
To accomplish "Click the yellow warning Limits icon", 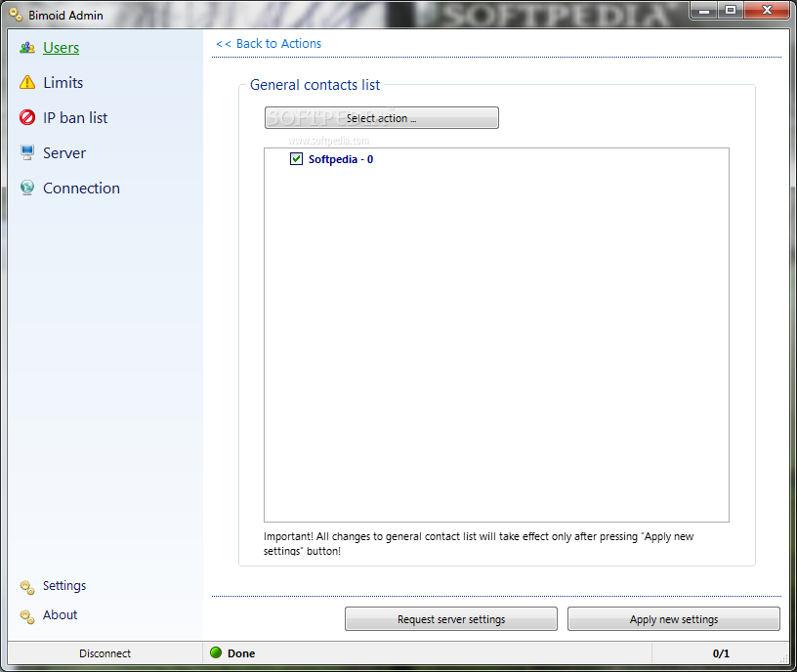I will pos(27,82).
